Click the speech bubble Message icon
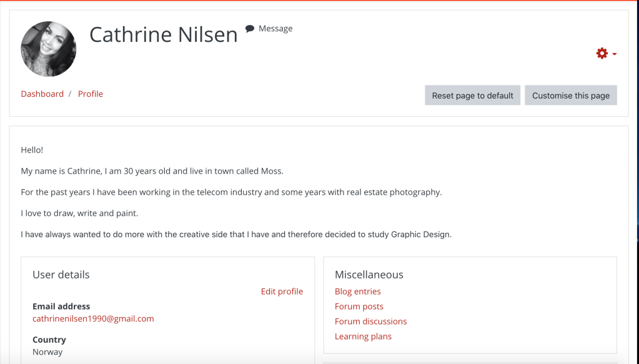 250,29
